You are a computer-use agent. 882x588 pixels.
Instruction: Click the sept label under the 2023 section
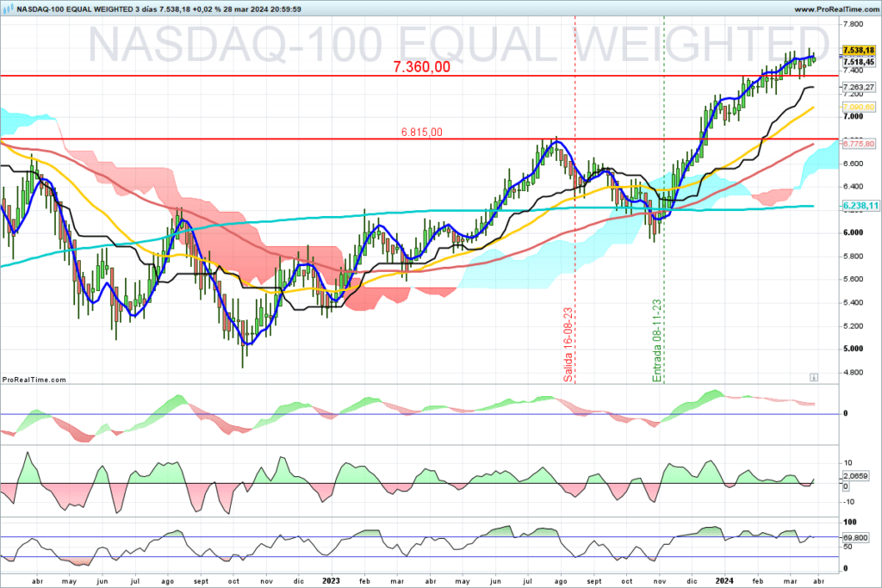coord(594,581)
